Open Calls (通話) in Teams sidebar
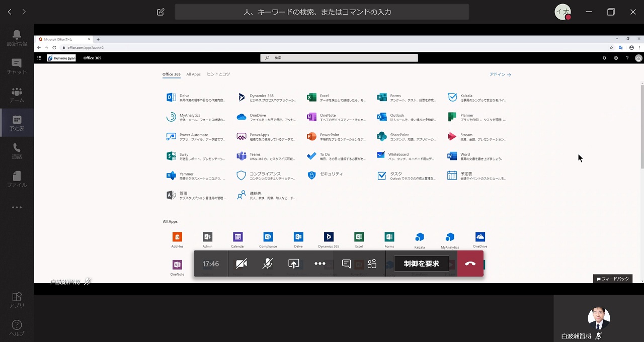This screenshot has height=342, width=644. click(17, 151)
